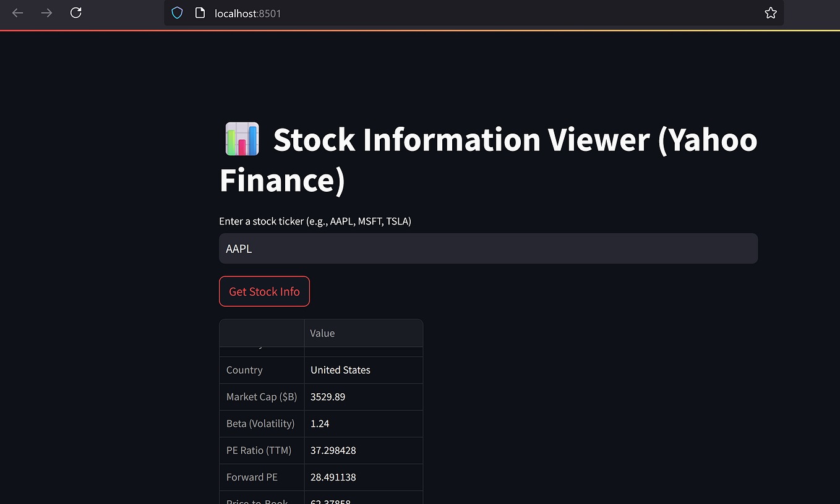Click the Forward PE value 28.491138
Screen dimensions: 840x504
point(333,477)
